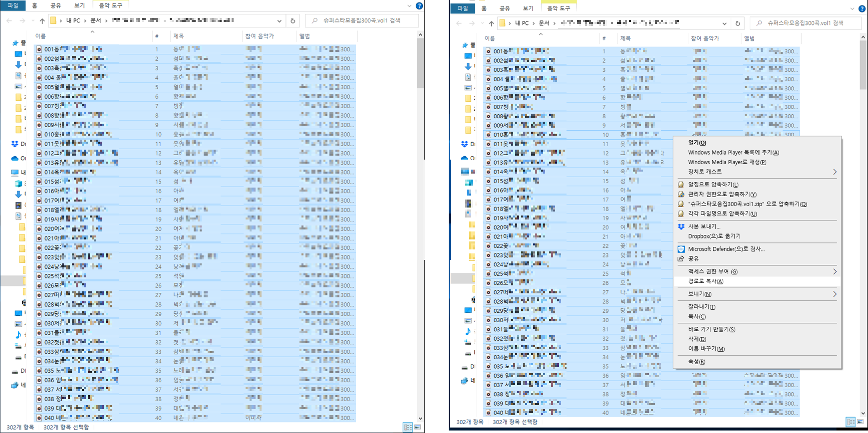Click the search box in the left window
Image resolution: width=868 pixels, height=433 pixels.
pos(362,21)
